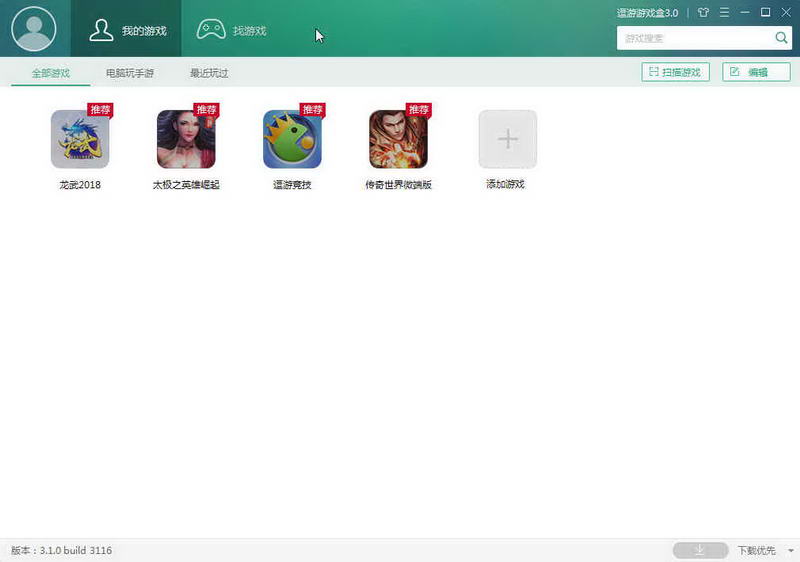Select the 最近玩过 sub-tab
The width and height of the screenshot is (800, 562).
[209, 73]
